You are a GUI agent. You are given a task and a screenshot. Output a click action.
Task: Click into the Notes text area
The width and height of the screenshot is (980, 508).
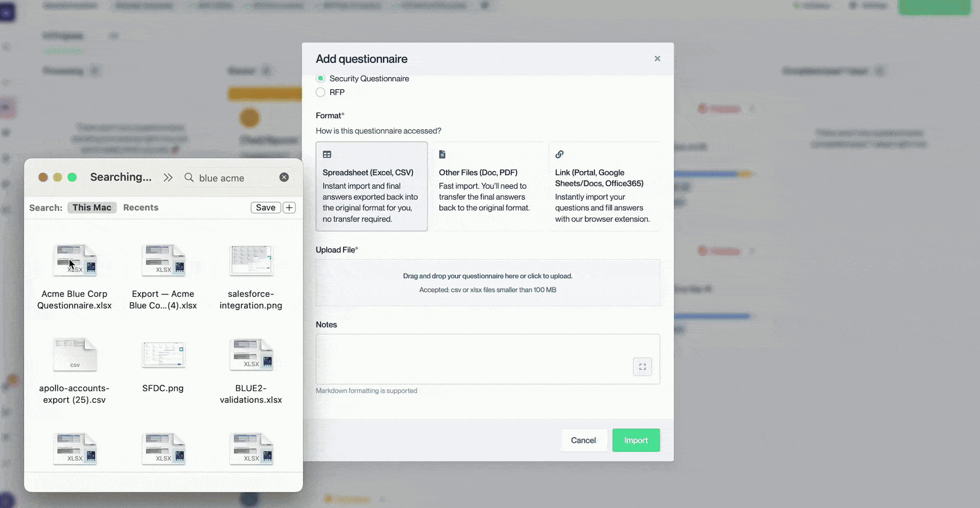pos(488,359)
